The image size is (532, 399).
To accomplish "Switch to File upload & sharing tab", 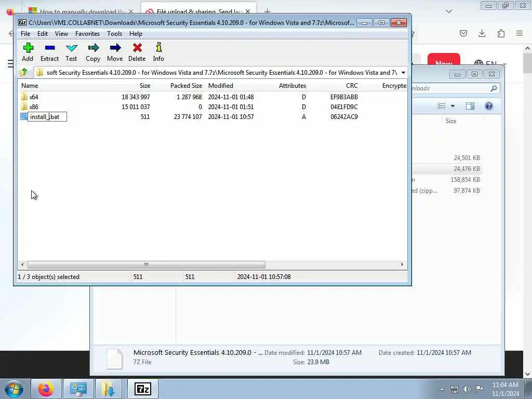I will 198,11.
